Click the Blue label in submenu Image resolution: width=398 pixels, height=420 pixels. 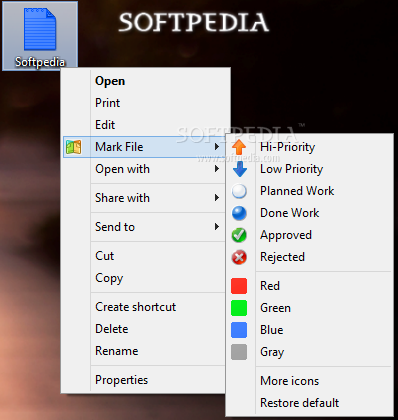pos(272,330)
